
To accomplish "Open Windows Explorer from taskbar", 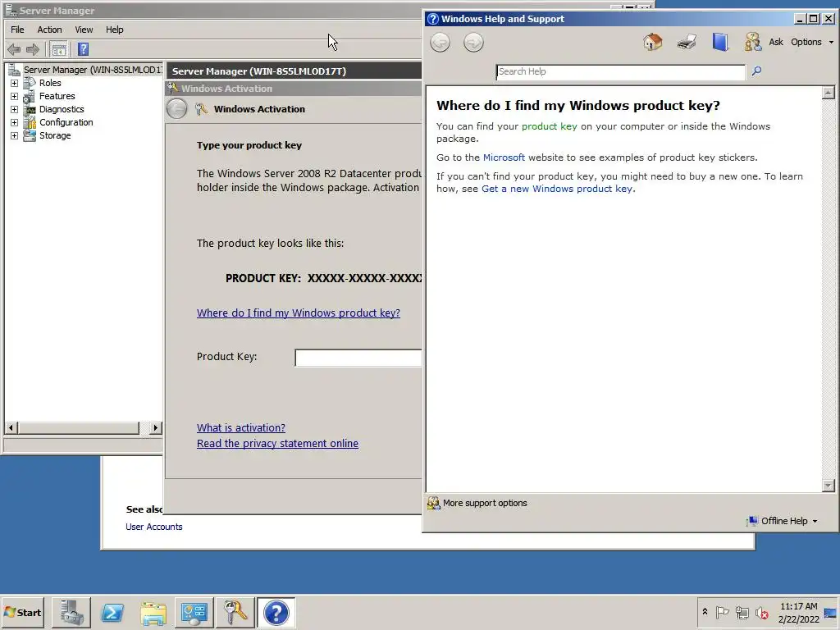I will tap(153, 612).
